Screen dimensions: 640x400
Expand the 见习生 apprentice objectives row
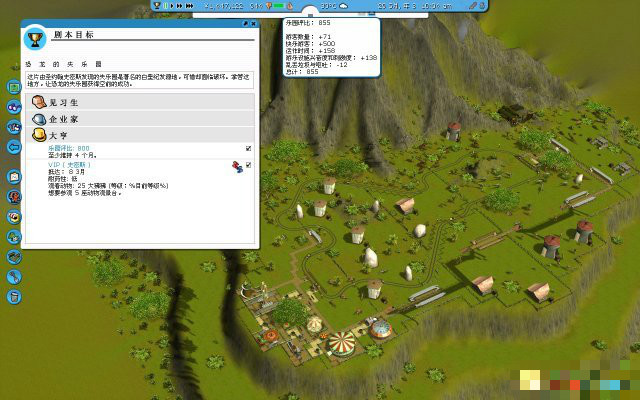point(140,102)
